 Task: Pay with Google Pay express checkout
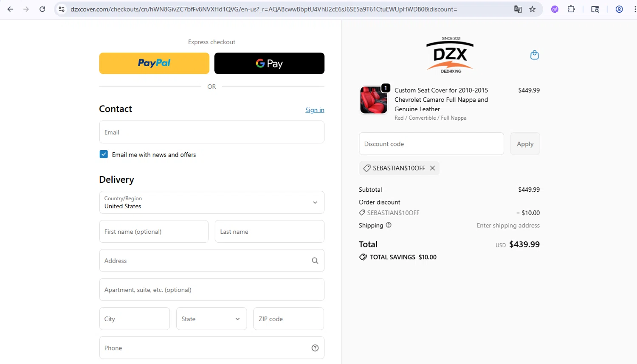coord(269,63)
